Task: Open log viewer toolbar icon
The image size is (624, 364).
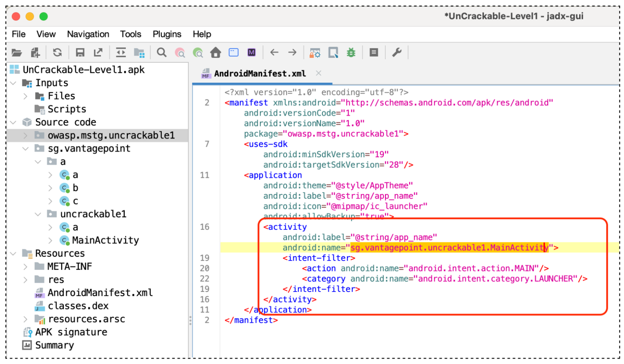Action: [374, 53]
